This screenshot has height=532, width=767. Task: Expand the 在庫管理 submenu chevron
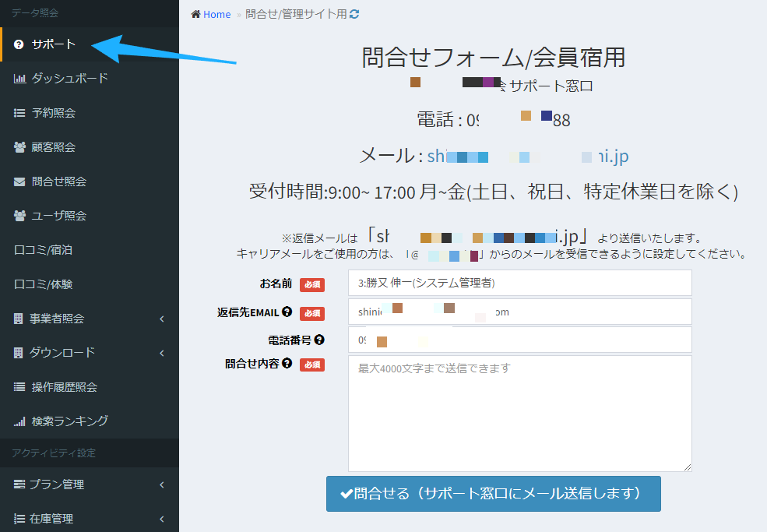[x=162, y=519]
